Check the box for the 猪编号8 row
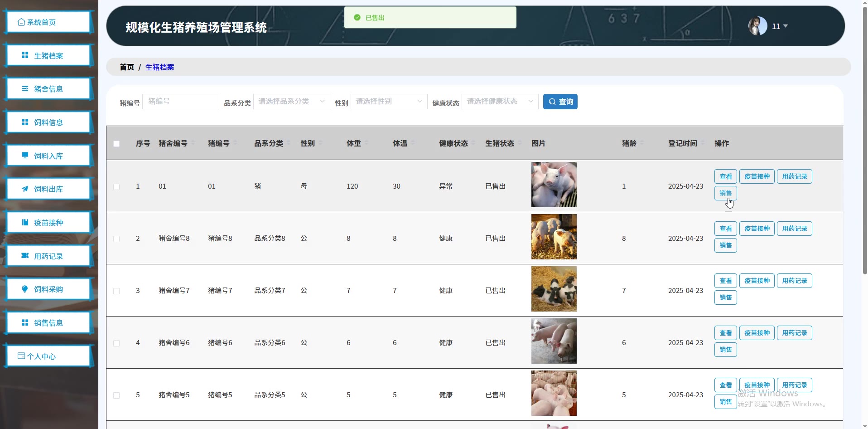Image resolution: width=868 pixels, height=429 pixels. 116,239
